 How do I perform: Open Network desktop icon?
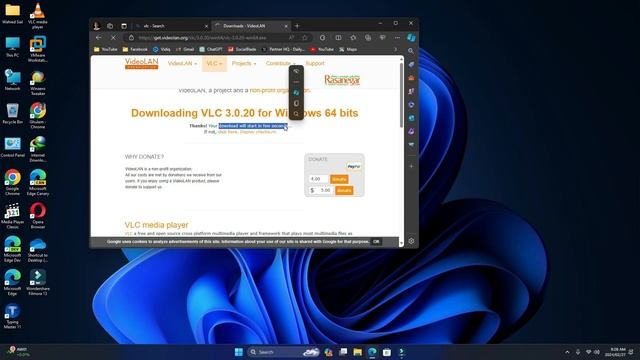pos(12,80)
